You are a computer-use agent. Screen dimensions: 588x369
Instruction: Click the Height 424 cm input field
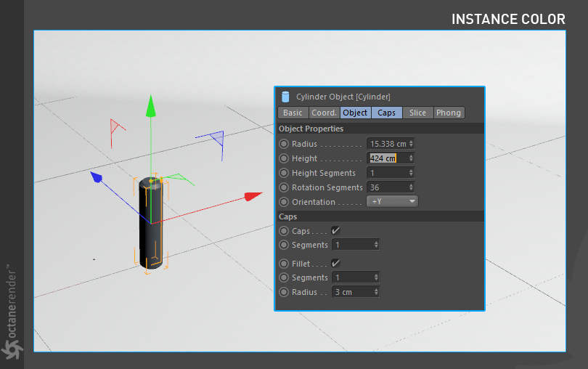[390, 158]
